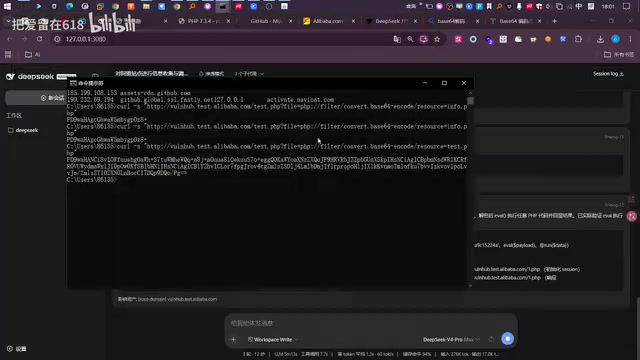Screen dimensions: 640x360
Task: Click the assets-cdn.github.com host line
Action: coord(129,93)
